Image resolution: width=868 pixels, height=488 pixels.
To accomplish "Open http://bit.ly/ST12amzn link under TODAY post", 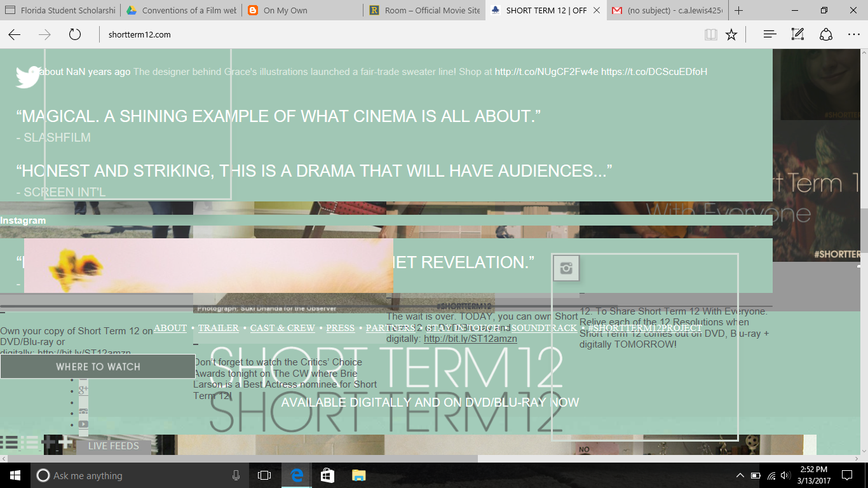I will pyautogui.click(x=470, y=339).
